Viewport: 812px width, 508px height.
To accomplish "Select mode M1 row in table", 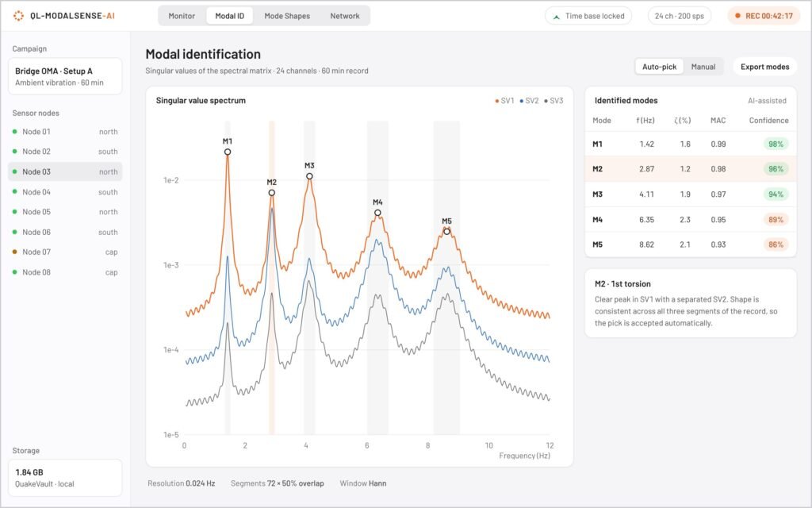I will point(691,144).
